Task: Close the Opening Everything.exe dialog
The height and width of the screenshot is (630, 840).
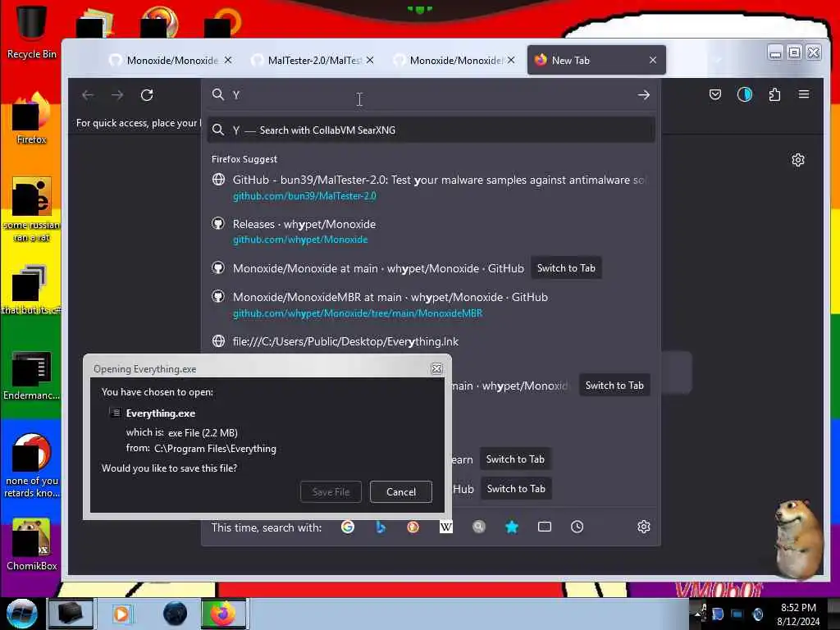Action: tap(436, 368)
